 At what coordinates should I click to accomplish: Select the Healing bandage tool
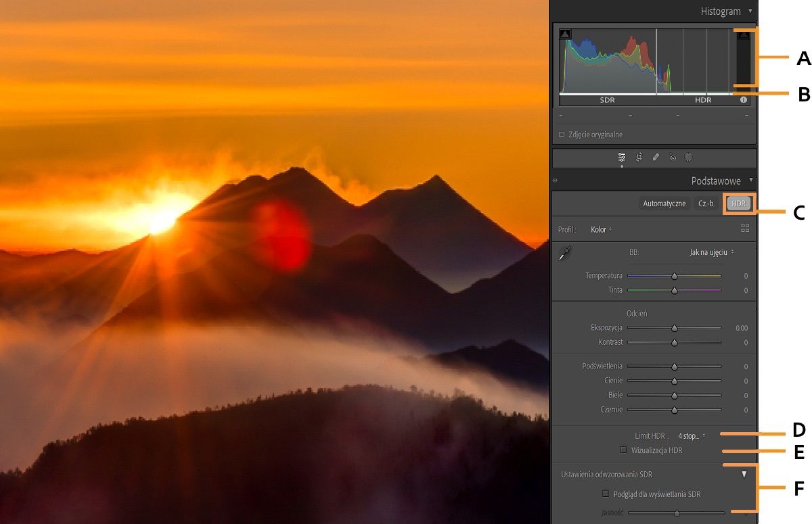(x=656, y=157)
